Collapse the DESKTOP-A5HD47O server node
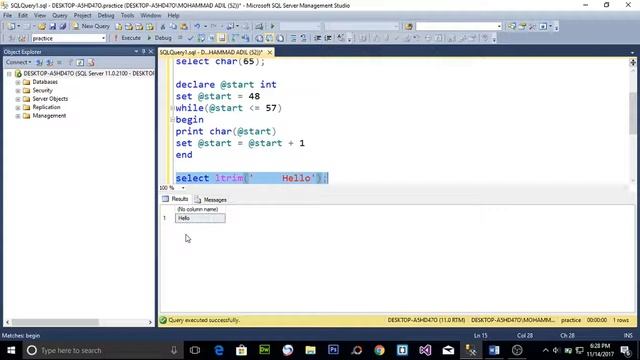 point(9,74)
